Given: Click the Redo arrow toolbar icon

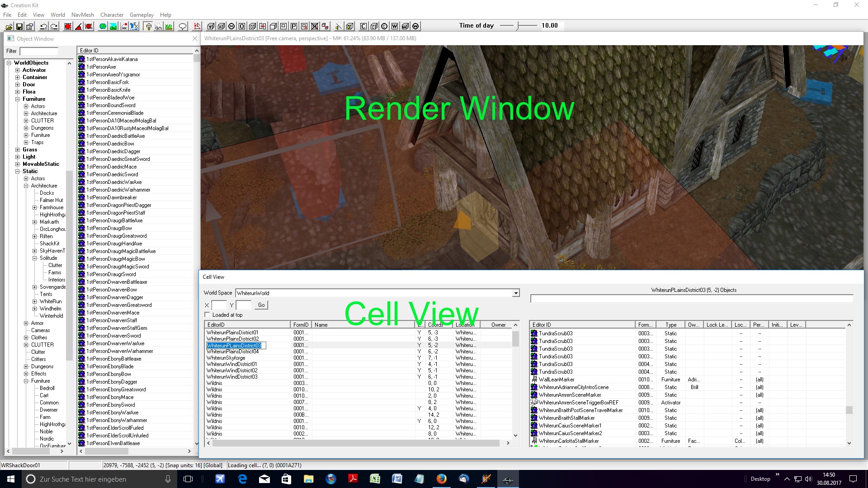Looking at the screenshot, I should [x=54, y=26].
